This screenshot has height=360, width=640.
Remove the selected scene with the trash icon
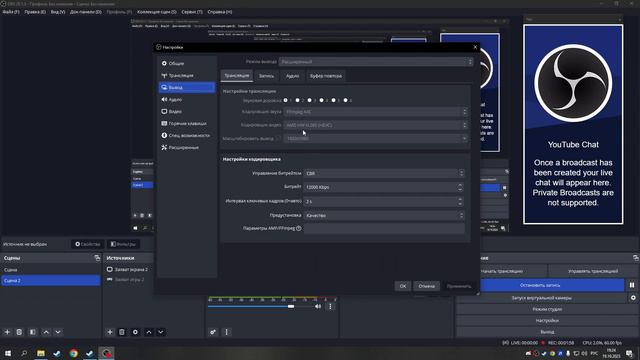19,332
